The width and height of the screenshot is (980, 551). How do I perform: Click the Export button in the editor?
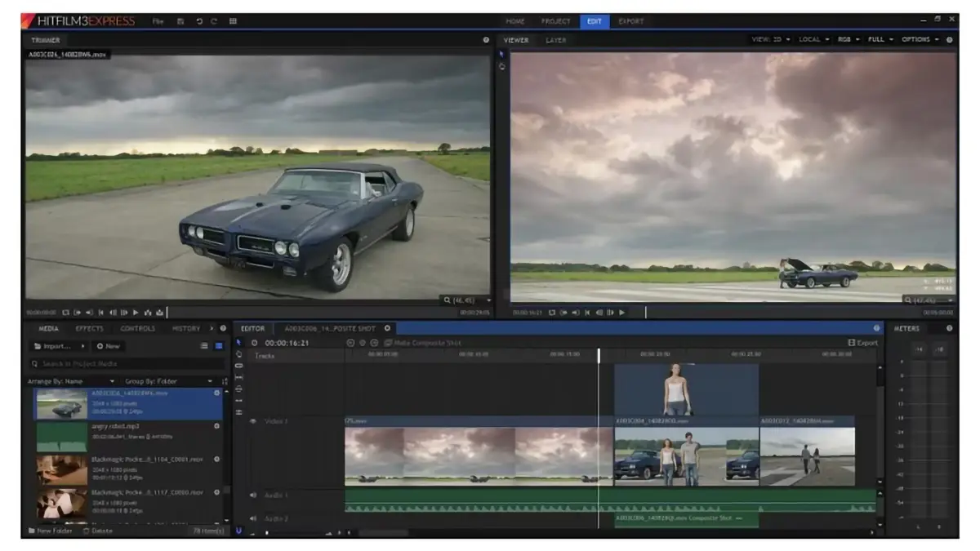pos(862,343)
